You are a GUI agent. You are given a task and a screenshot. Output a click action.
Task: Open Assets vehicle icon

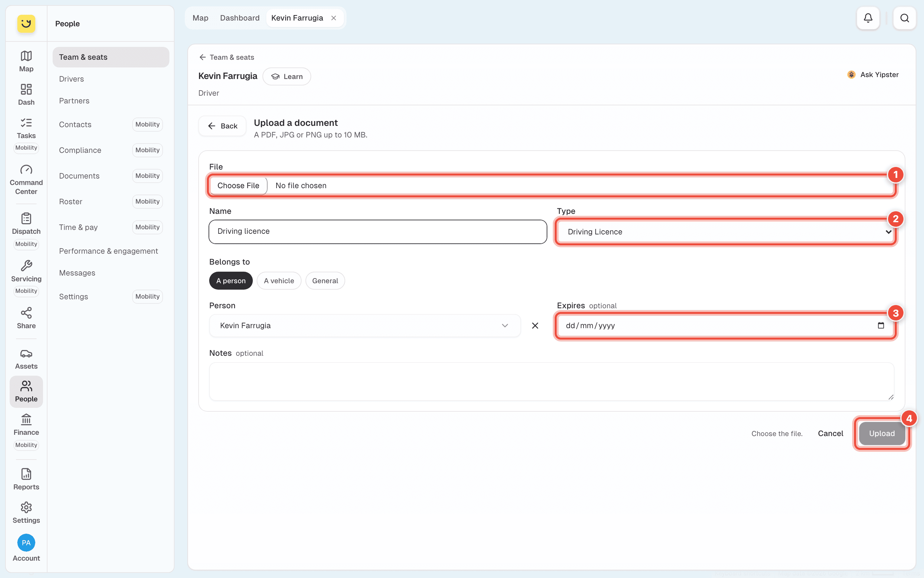pyautogui.click(x=26, y=359)
